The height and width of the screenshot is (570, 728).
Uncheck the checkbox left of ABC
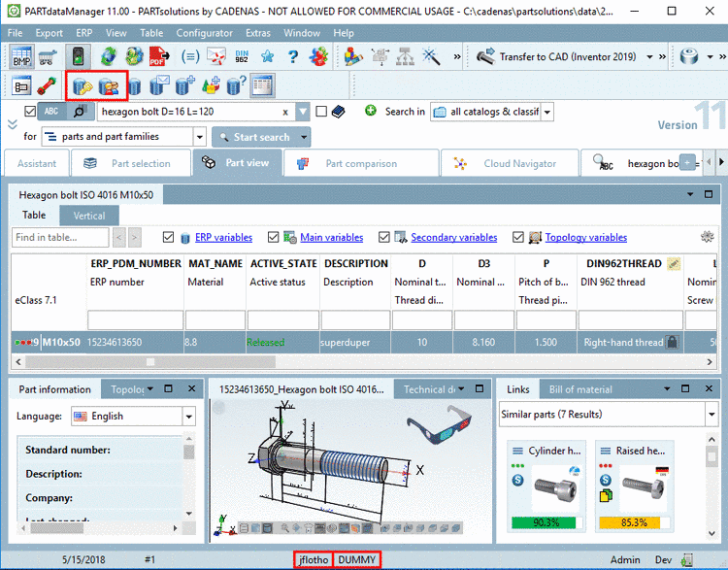30,111
